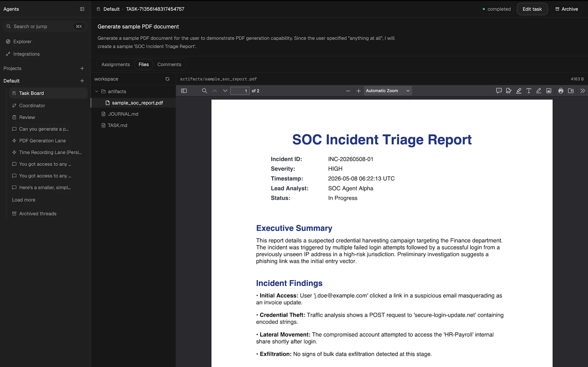Select the highlight tool
588x367 pixels.
[x=519, y=91]
